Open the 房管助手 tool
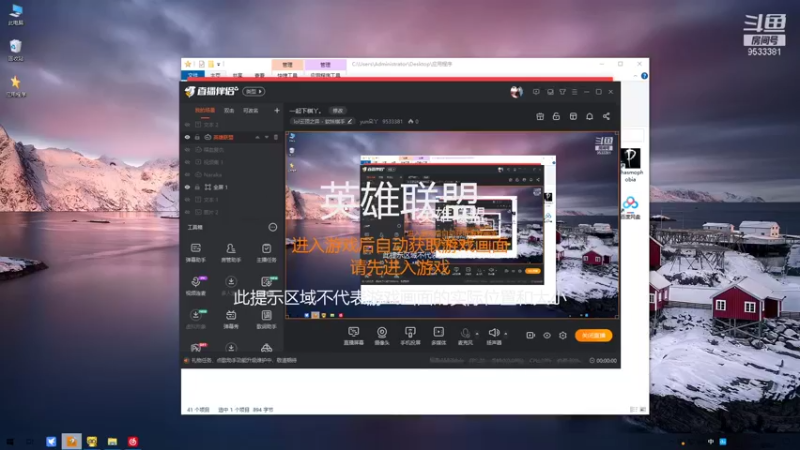Screen dimensions: 800x450 (x=231, y=252)
